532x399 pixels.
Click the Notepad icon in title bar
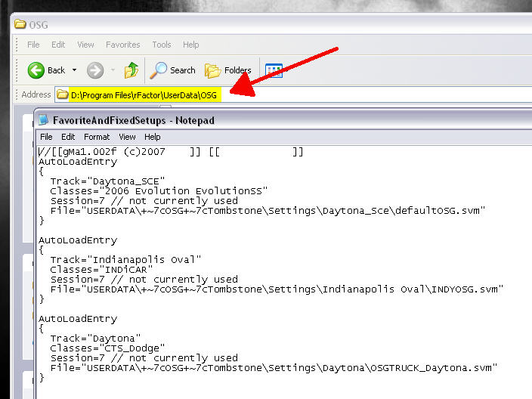tap(43, 119)
